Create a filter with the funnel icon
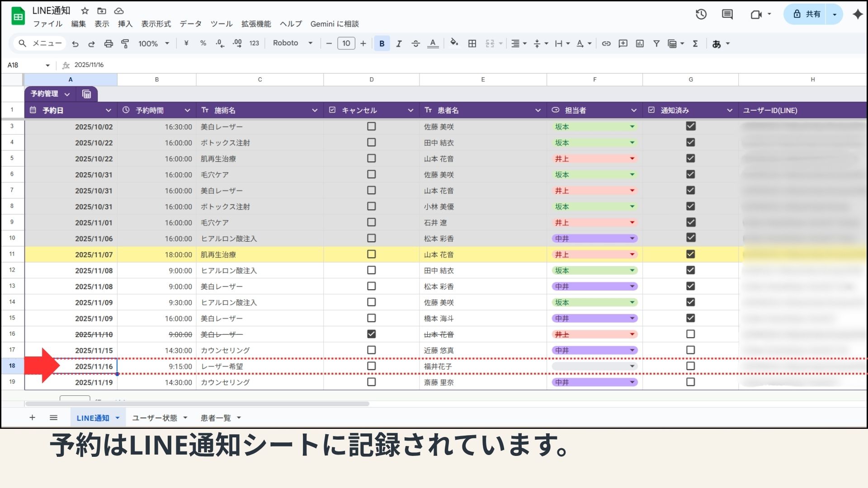 (656, 43)
